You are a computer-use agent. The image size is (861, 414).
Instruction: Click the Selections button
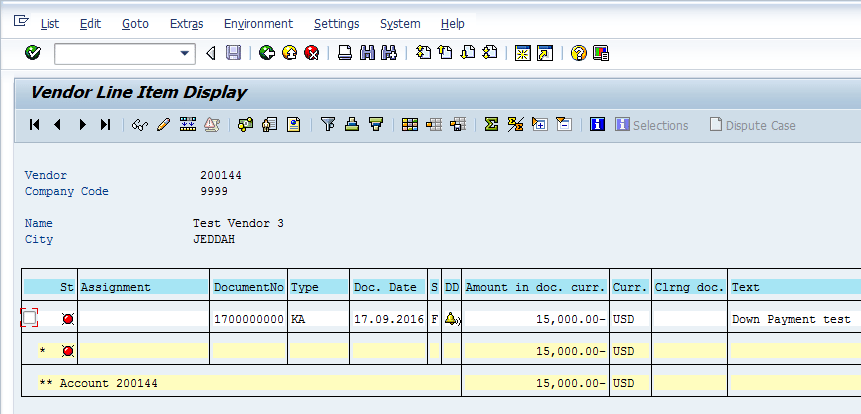click(651, 125)
